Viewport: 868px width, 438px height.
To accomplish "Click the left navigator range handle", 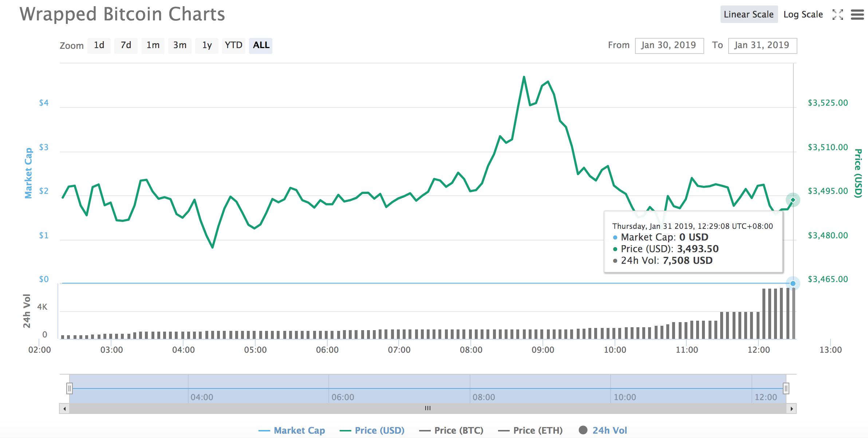I will [x=70, y=388].
